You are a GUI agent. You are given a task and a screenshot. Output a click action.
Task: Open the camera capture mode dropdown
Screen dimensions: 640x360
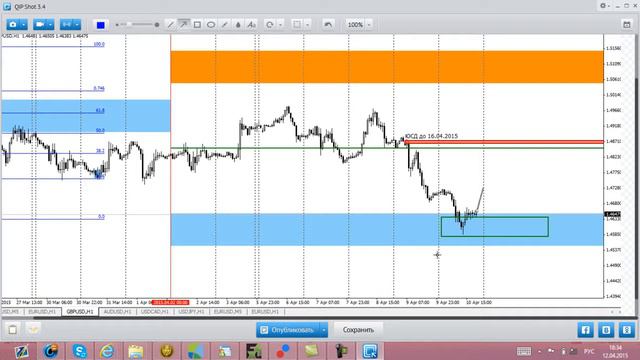click(x=24, y=24)
